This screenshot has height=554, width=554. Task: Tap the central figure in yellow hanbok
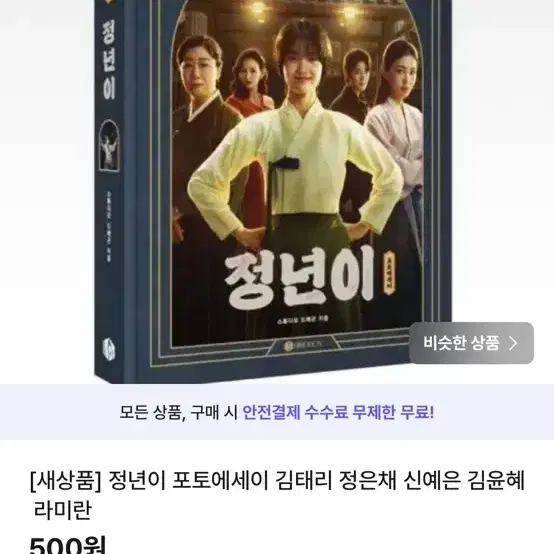click(297, 152)
